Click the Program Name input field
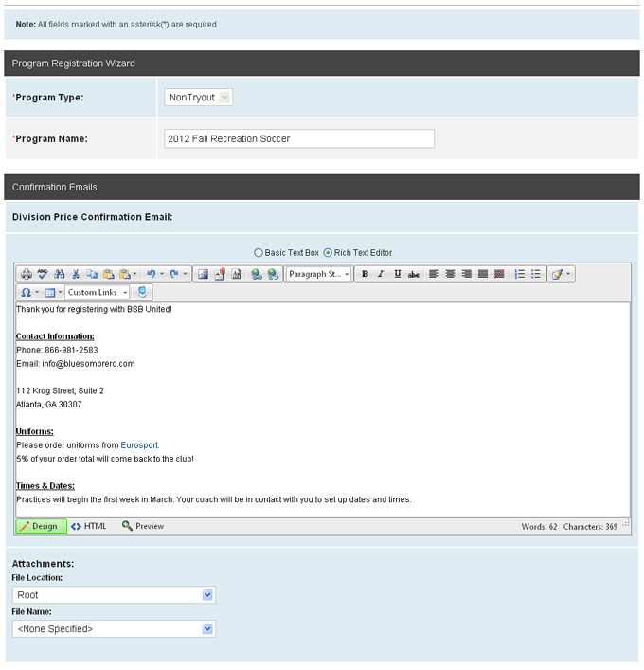This screenshot has width=644, height=670. [x=299, y=139]
